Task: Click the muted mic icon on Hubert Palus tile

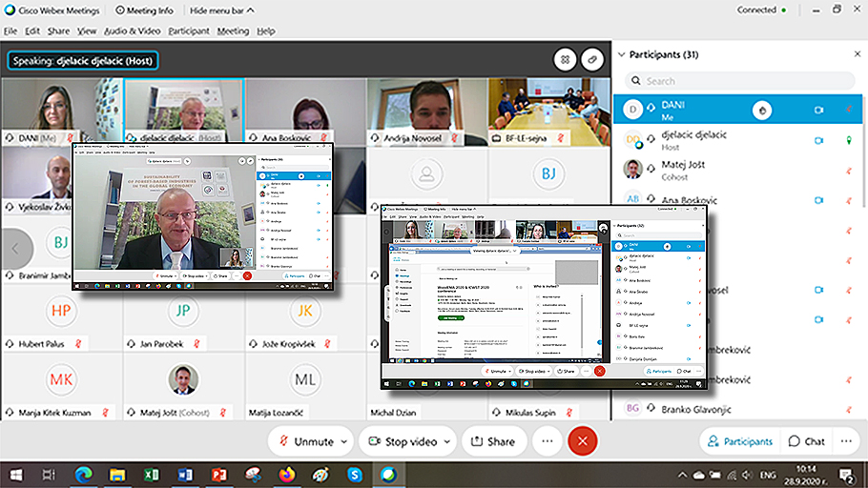Action: point(78,343)
